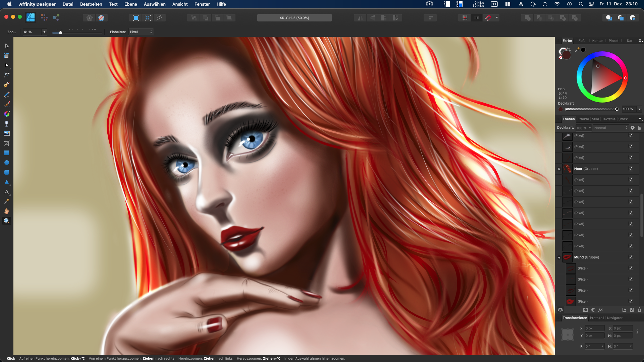Click the Deckkraft opacity slider handle
Screen dimensions: 644x362
point(616,109)
